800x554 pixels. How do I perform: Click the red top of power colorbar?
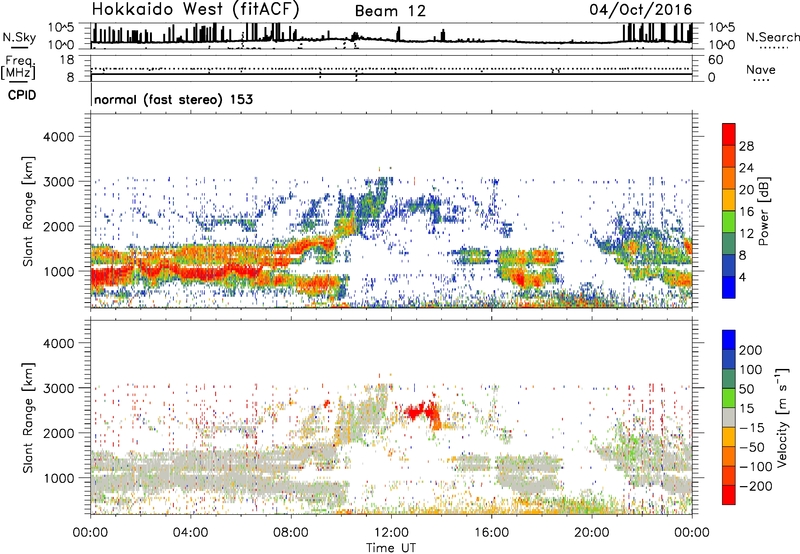coord(729,134)
